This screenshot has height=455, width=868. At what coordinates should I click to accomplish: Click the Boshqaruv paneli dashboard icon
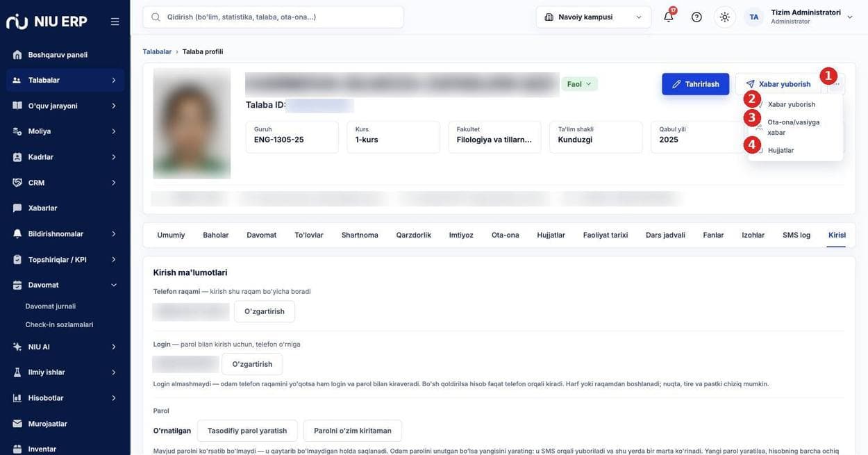point(17,55)
